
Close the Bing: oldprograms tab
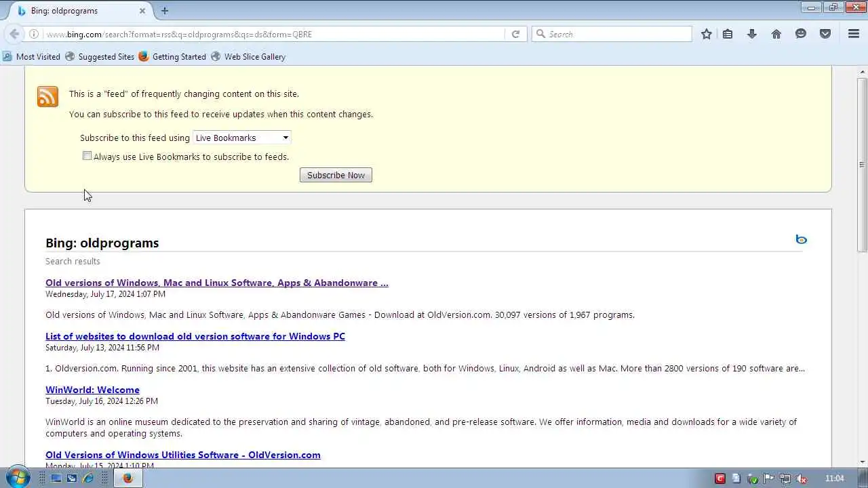point(142,11)
